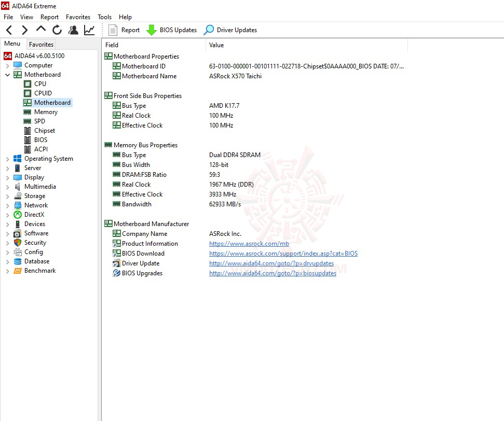This screenshot has height=421, width=504.
Task: Switch to the Menu tab
Action: click(x=12, y=44)
